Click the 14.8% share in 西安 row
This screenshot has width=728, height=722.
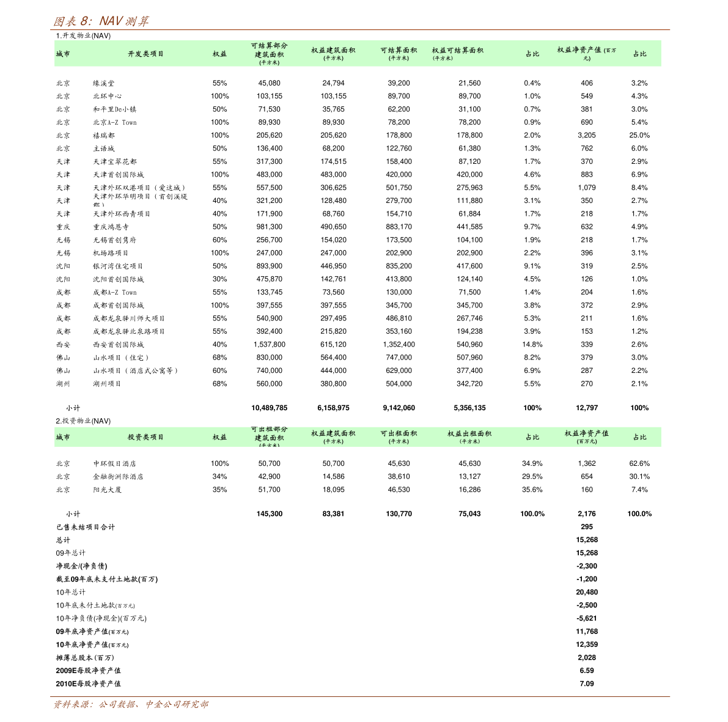[x=532, y=345]
